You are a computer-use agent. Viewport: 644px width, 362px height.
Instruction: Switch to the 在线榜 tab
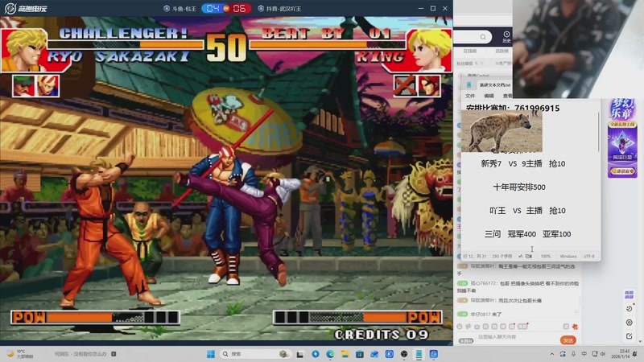click(470, 51)
